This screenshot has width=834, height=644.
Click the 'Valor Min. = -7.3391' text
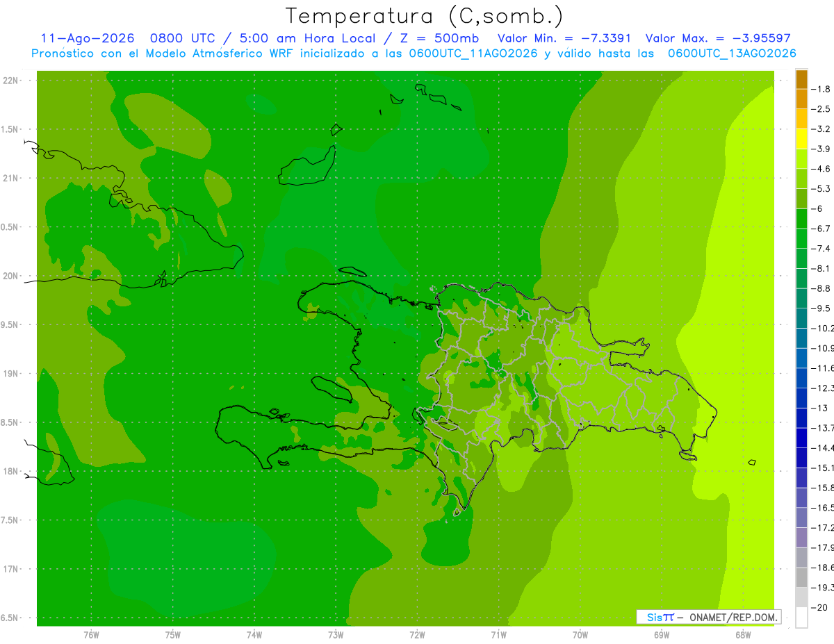pyautogui.click(x=564, y=38)
